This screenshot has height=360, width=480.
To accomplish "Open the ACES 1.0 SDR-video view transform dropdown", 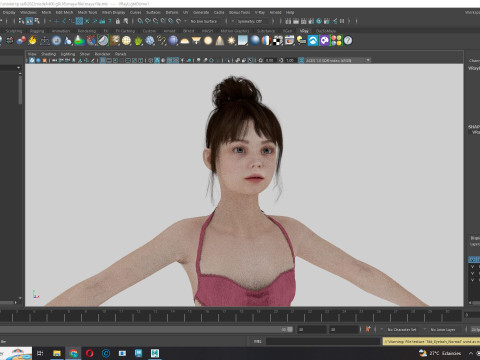I will coord(338,60).
